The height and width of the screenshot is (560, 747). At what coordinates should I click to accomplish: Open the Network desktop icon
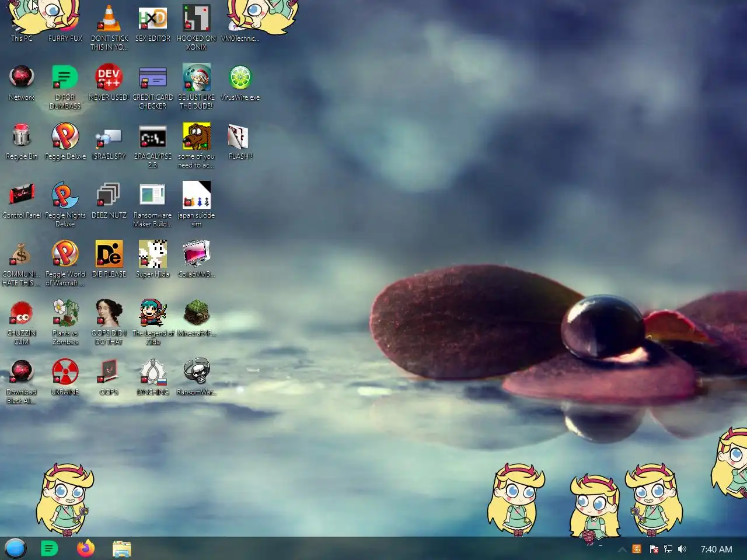coord(22,82)
